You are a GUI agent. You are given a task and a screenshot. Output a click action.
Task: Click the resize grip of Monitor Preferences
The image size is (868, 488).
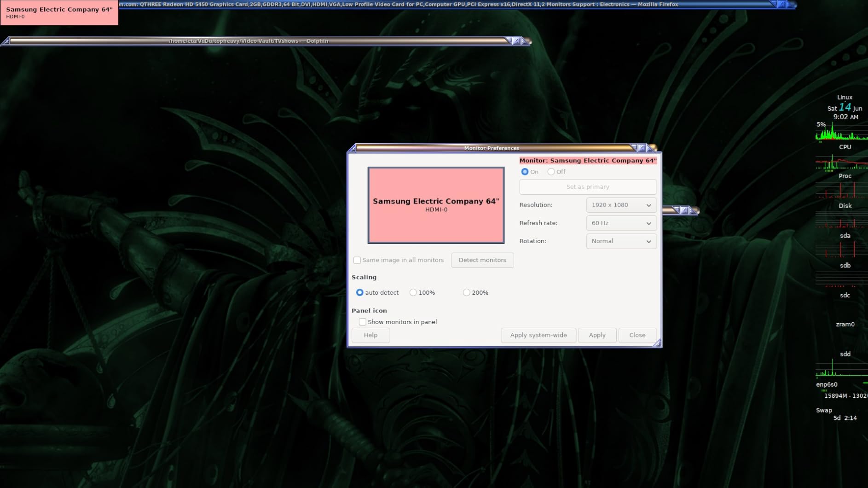tap(657, 343)
